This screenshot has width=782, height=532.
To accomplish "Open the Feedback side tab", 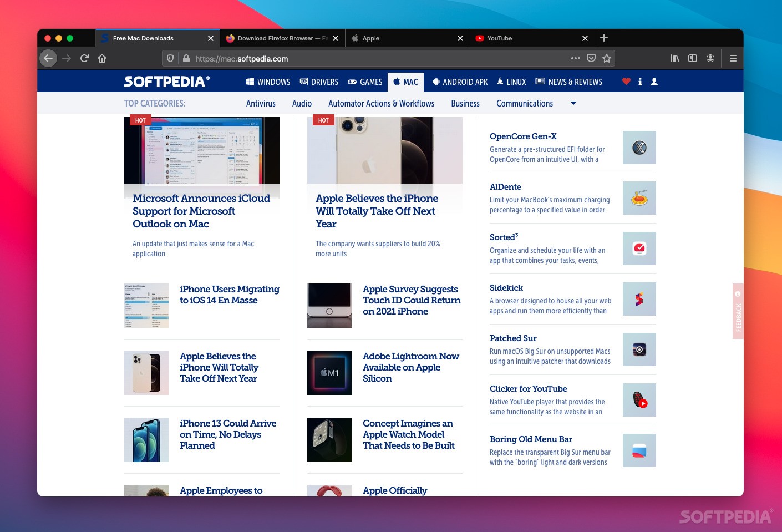I will tap(738, 311).
